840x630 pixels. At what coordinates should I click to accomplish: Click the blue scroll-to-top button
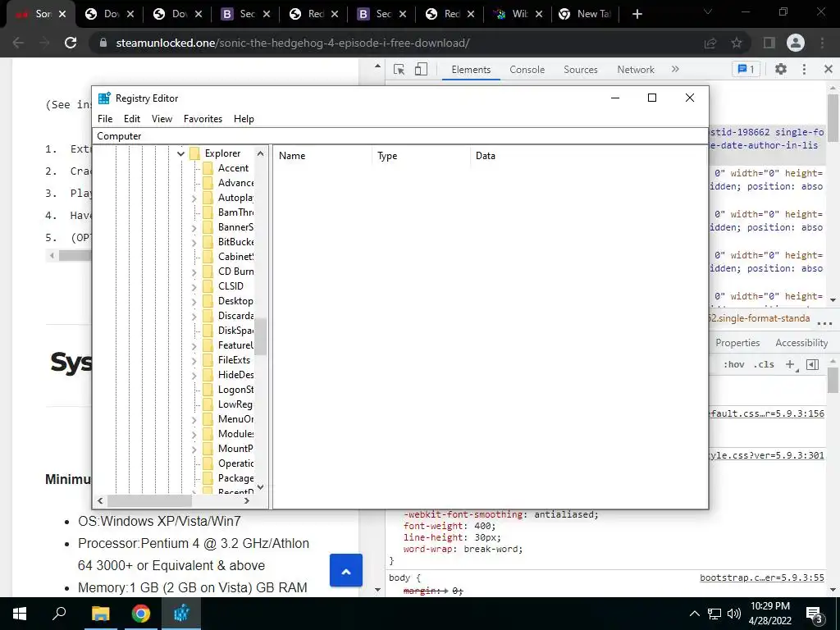point(346,571)
